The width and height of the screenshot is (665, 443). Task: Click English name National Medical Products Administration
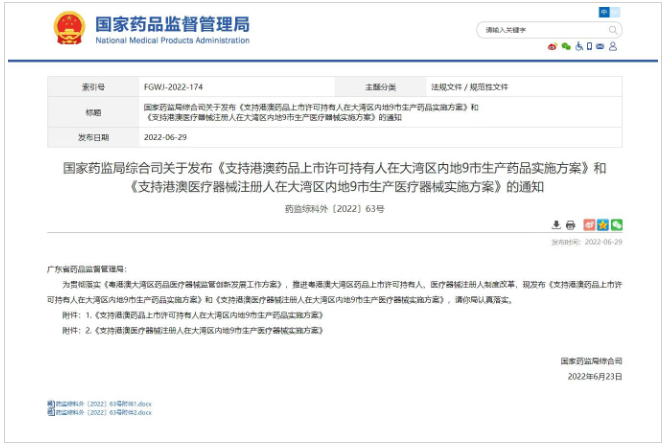click(172, 40)
